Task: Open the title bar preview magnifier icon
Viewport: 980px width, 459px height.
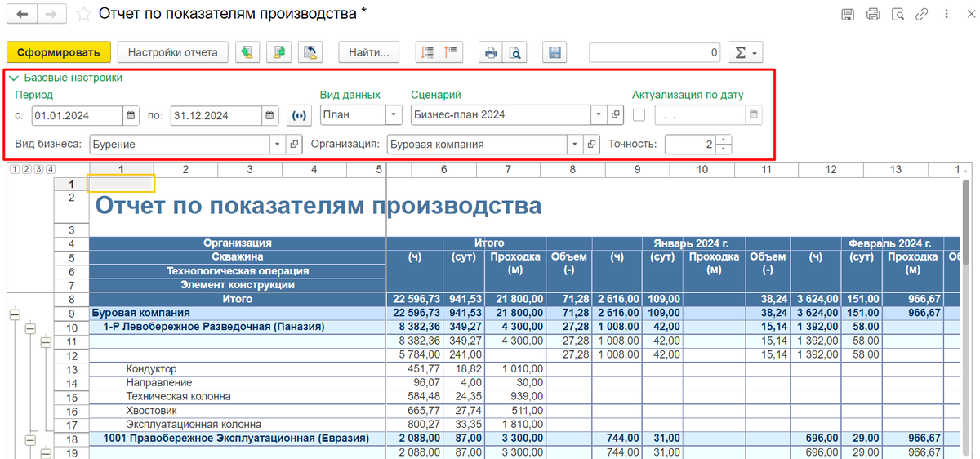Action: point(898,14)
